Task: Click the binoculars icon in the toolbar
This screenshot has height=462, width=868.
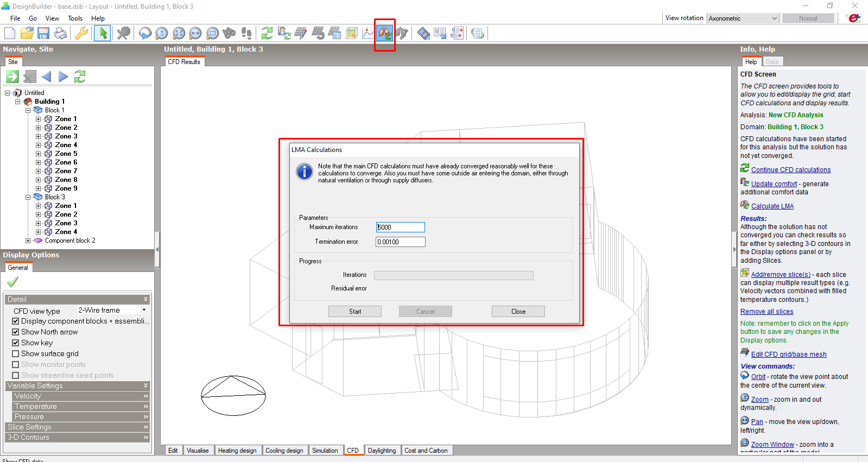Action: (229, 33)
